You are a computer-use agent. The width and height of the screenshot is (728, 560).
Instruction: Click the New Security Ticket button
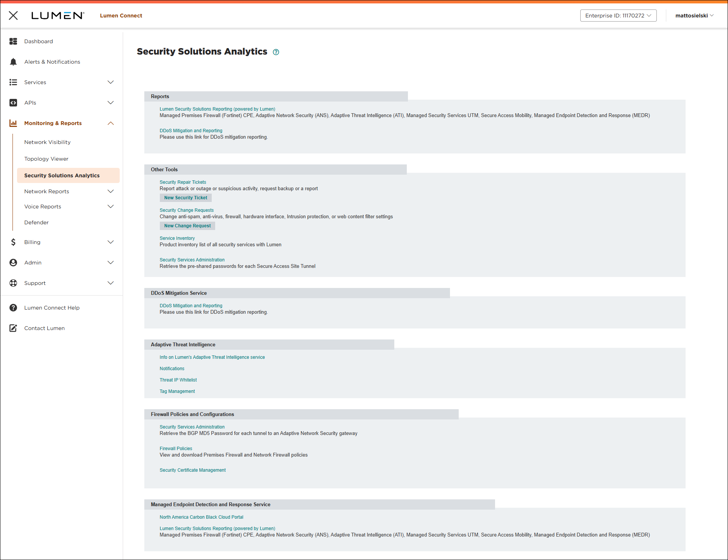(x=185, y=197)
